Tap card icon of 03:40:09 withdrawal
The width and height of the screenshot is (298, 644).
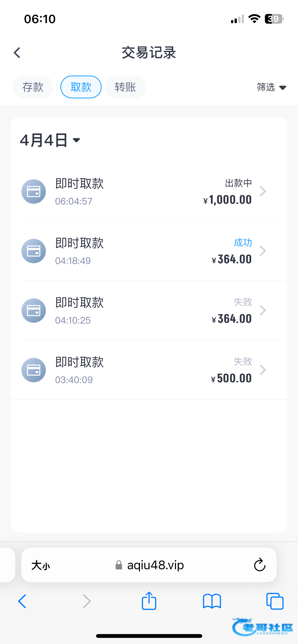point(34,370)
